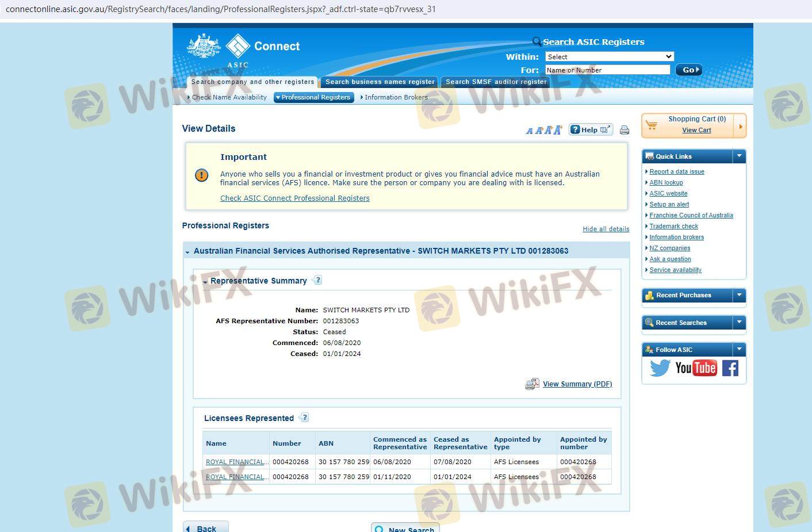Expand the Recent Purchases panel
Image resolution: width=812 pixels, height=532 pixels.
click(x=740, y=295)
